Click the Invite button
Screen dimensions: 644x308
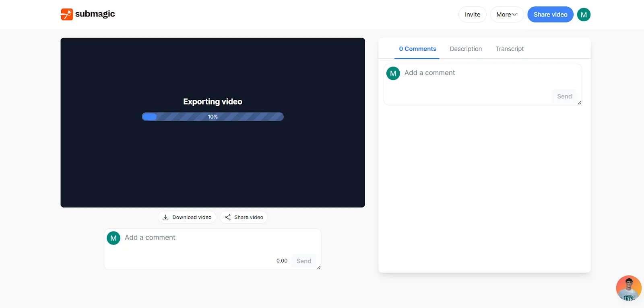click(473, 14)
